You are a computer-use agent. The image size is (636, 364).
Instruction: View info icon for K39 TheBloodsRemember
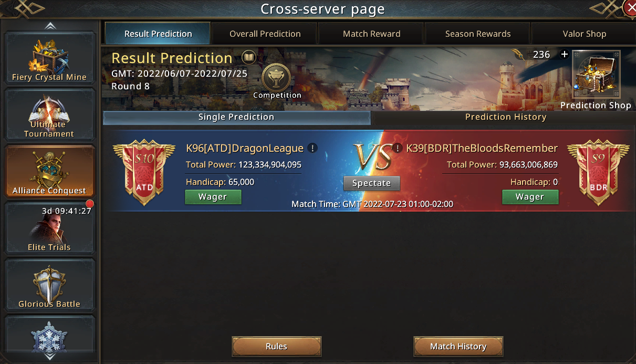click(398, 148)
